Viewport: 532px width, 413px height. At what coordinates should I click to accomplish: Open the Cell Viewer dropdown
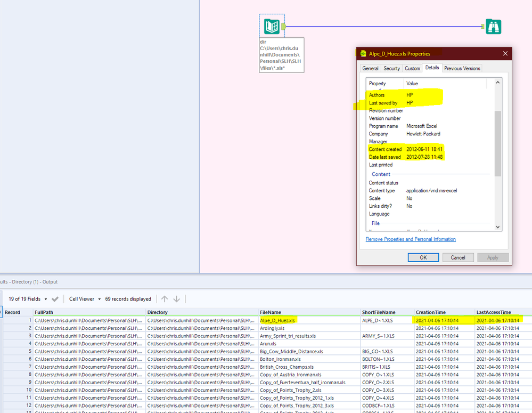click(85, 299)
